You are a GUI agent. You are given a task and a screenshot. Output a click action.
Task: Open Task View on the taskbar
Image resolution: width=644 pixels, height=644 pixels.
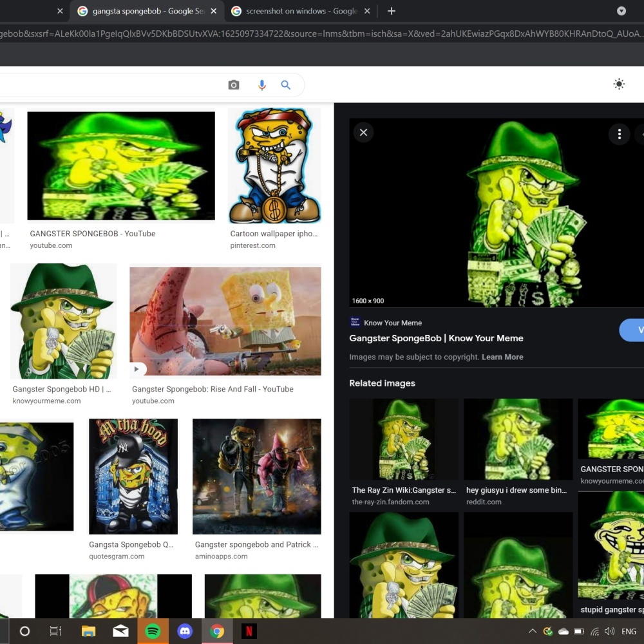[x=55, y=631]
